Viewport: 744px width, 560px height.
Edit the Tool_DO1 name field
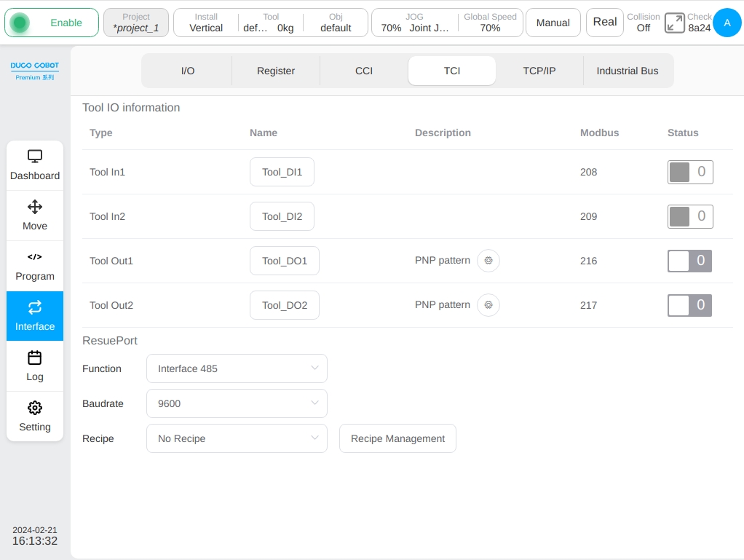pos(285,261)
